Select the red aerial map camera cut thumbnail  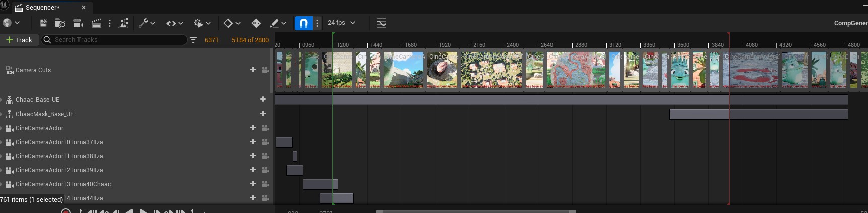point(577,70)
